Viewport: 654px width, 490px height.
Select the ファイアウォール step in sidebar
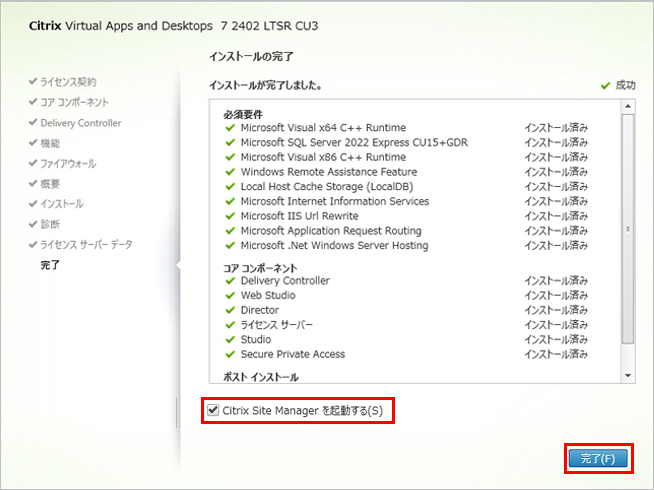[68, 163]
